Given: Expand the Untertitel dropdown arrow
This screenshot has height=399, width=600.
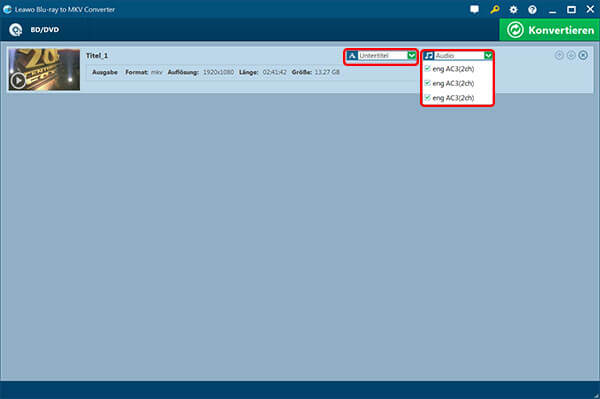Looking at the screenshot, I should 411,56.
